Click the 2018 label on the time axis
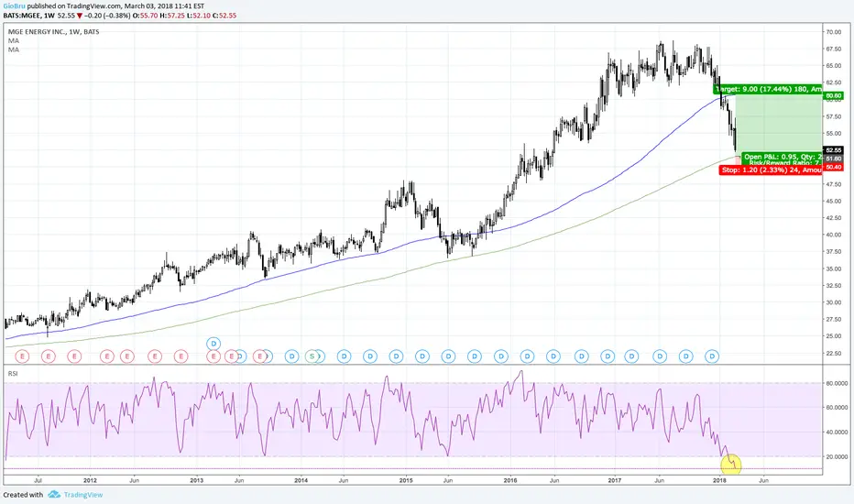854x504 pixels. pos(720,480)
